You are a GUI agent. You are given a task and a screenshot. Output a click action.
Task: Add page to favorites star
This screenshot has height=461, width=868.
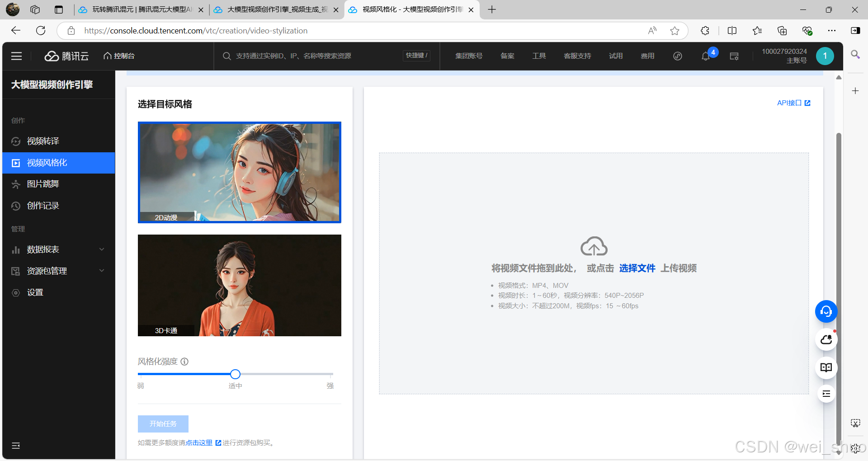[x=675, y=31]
